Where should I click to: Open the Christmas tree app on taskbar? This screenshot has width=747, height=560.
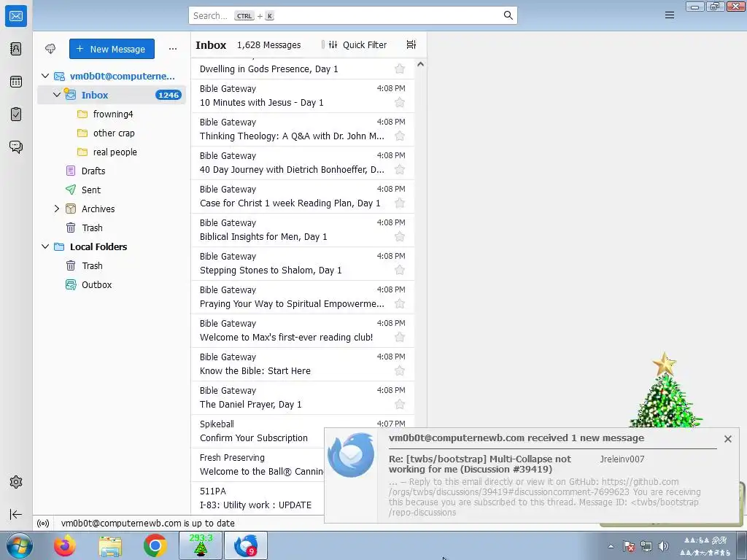pyautogui.click(x=201, y=545)
